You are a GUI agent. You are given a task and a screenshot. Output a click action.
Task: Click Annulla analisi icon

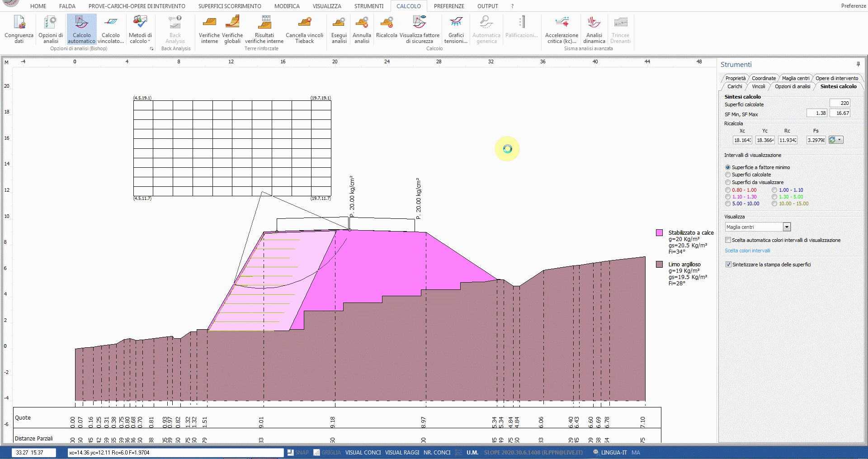point(362,29)
